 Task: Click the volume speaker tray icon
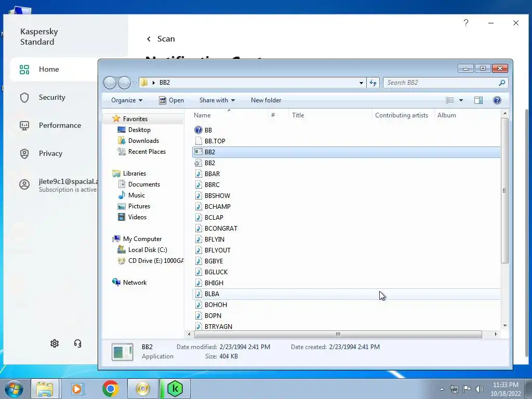(479, 389)
